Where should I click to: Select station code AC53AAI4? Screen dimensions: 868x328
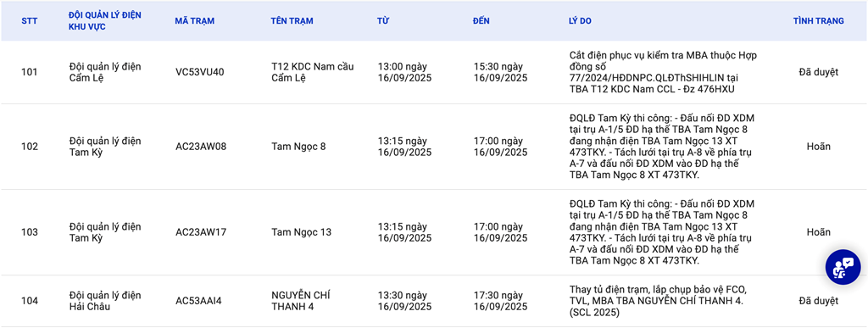[199, 301]
